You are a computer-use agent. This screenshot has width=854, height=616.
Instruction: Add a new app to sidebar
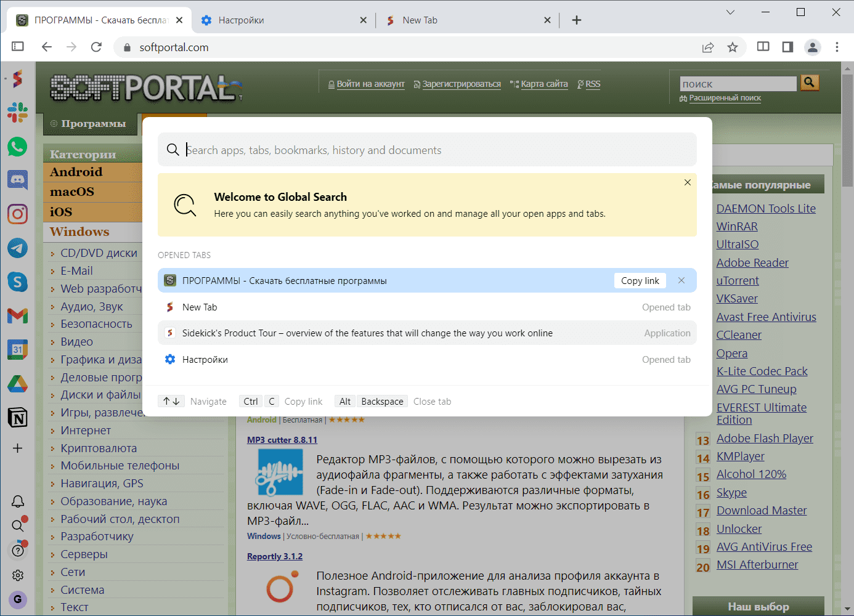click(x=17, y=448)
